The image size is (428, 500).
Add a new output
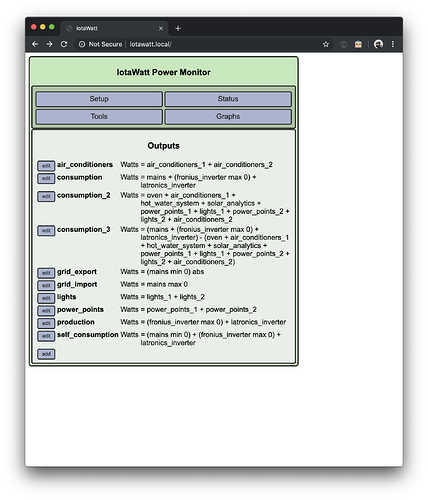pos(46,354)
